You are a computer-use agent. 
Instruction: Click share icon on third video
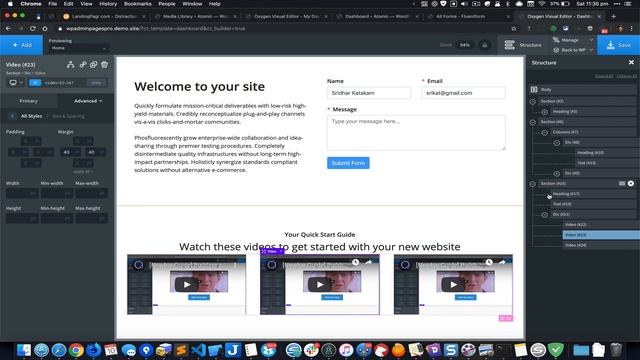[x=502, y=262]
